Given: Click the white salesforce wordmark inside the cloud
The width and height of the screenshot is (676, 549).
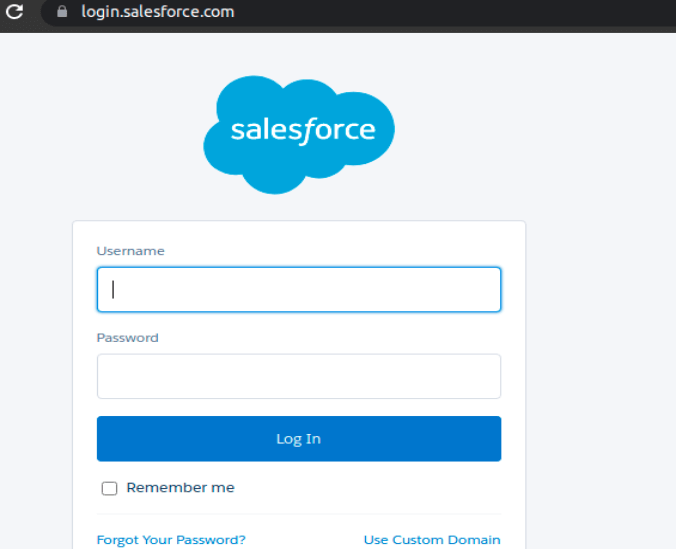Looking at the screenshot, I should [x=303, y=131].
